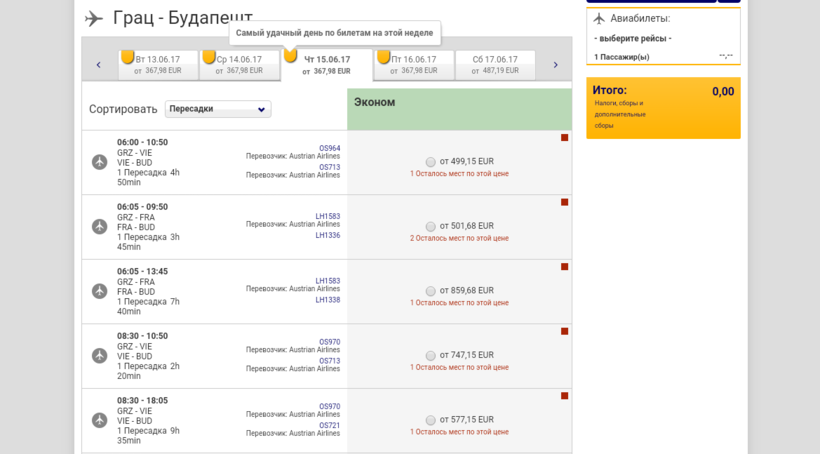Click the next dates right arrow

555,65
